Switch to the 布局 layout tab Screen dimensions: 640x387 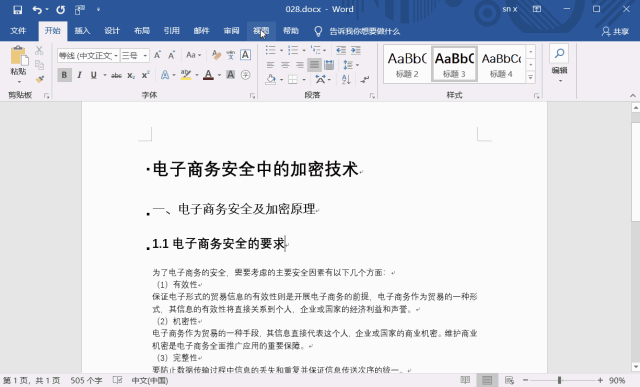coord(142,31)
